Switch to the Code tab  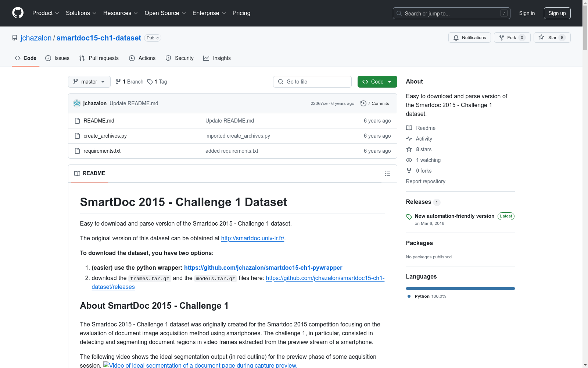tap(26, 58)
